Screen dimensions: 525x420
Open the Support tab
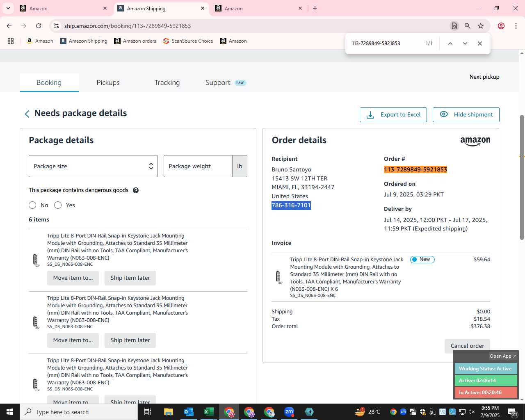click(x=225, y=82)
